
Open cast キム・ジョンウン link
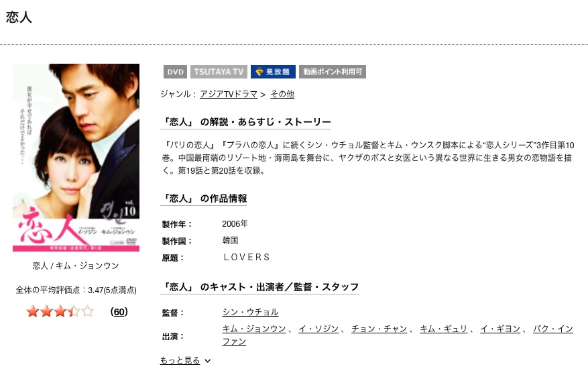pos(254,329)
